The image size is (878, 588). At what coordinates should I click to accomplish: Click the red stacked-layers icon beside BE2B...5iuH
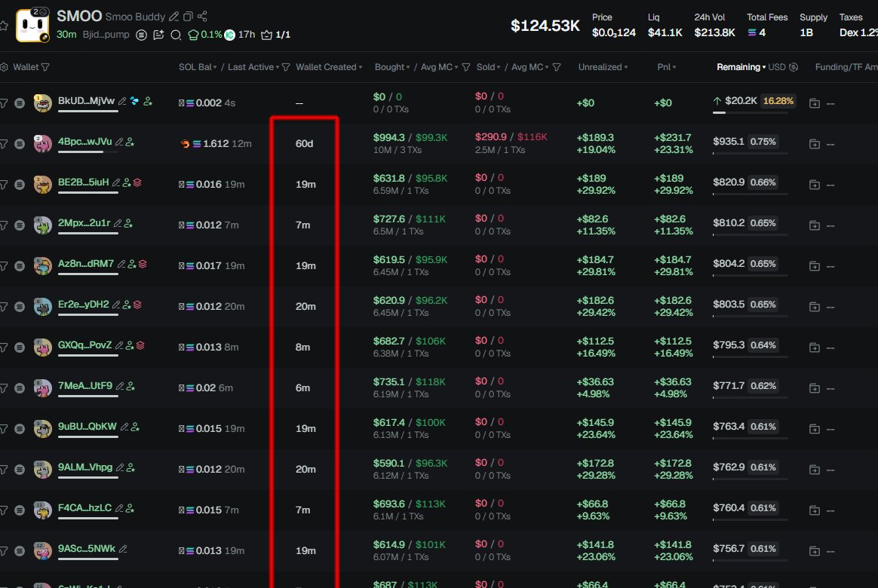(138, 182)
